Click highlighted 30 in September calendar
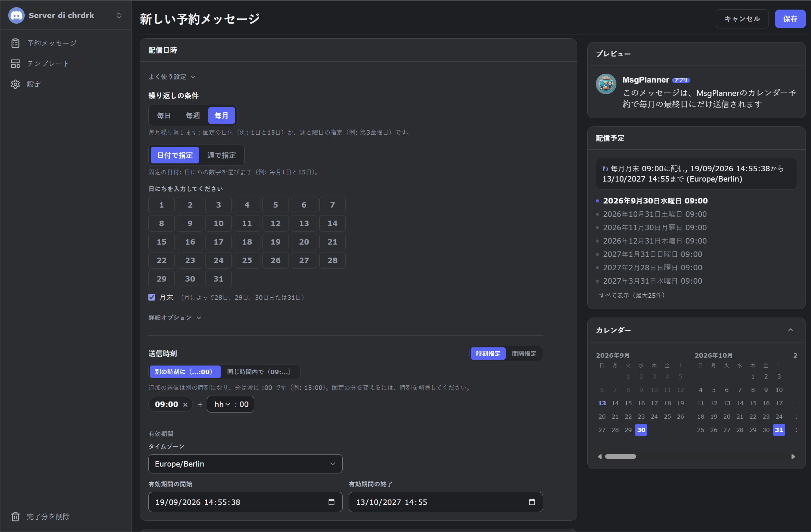Image resolution: width=811 pixels, height=532 pixels. (641, 430)
